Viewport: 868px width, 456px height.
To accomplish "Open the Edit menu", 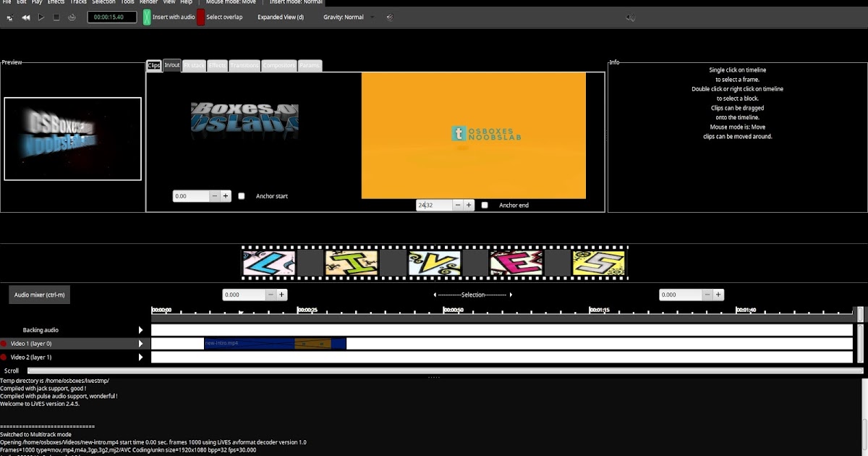I will click(x=22, y=2).
